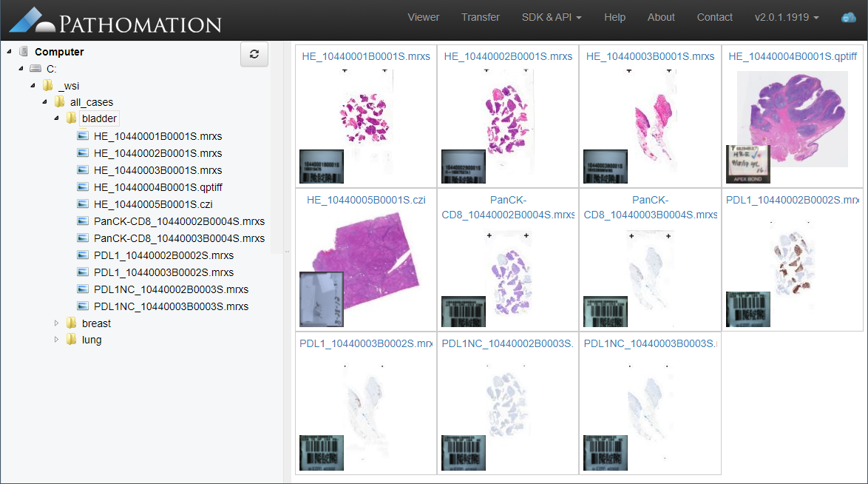Expand the breast folder
The height and width of the screenshot is (484, 868).
(x=56, y=323)
